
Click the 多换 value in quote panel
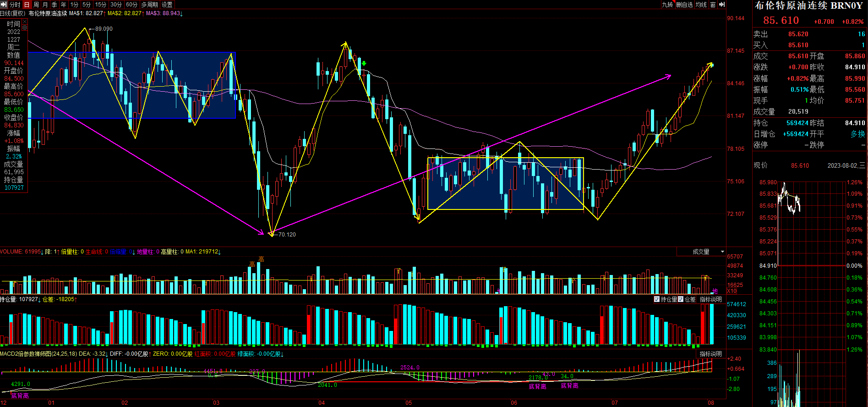point(857,134)
